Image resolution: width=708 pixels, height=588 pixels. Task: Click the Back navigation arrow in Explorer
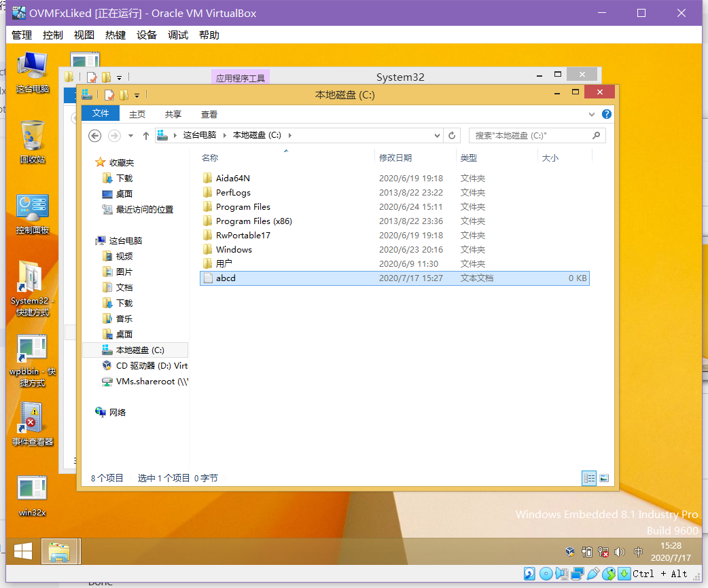95,136
